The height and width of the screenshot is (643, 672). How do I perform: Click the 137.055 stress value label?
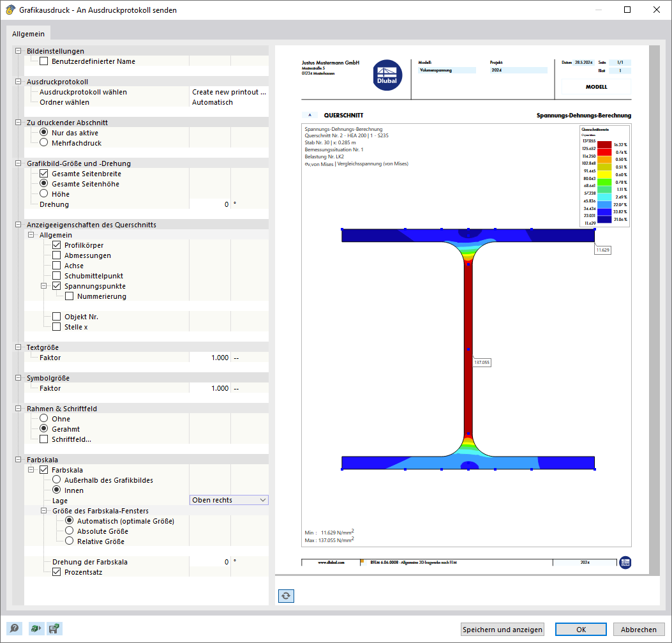(482, 362)
